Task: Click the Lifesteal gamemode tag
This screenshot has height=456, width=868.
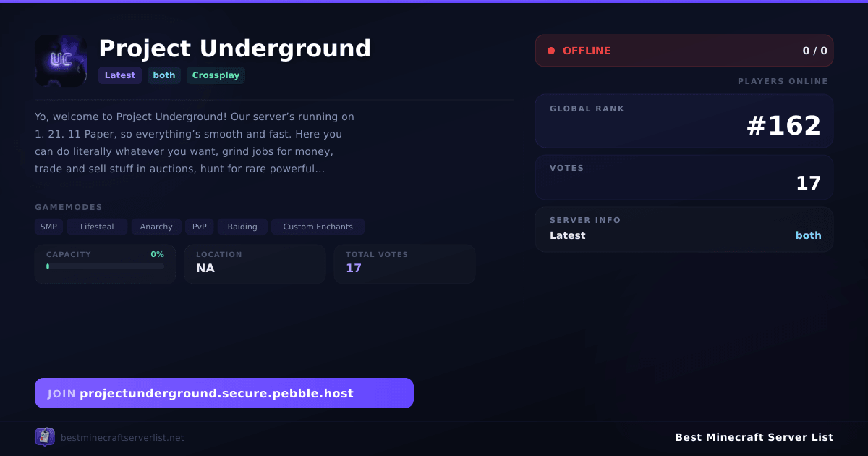Action: click(97, 227)
